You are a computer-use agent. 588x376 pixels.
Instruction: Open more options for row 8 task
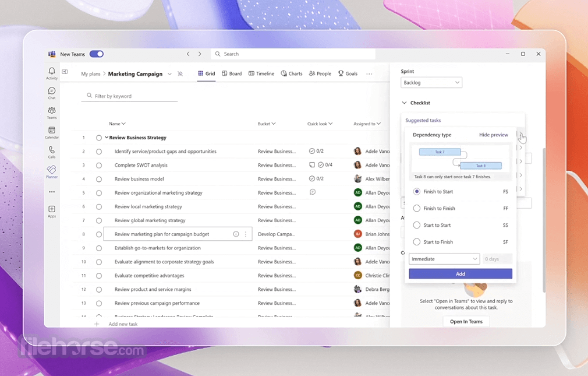[x=246, y=234]
